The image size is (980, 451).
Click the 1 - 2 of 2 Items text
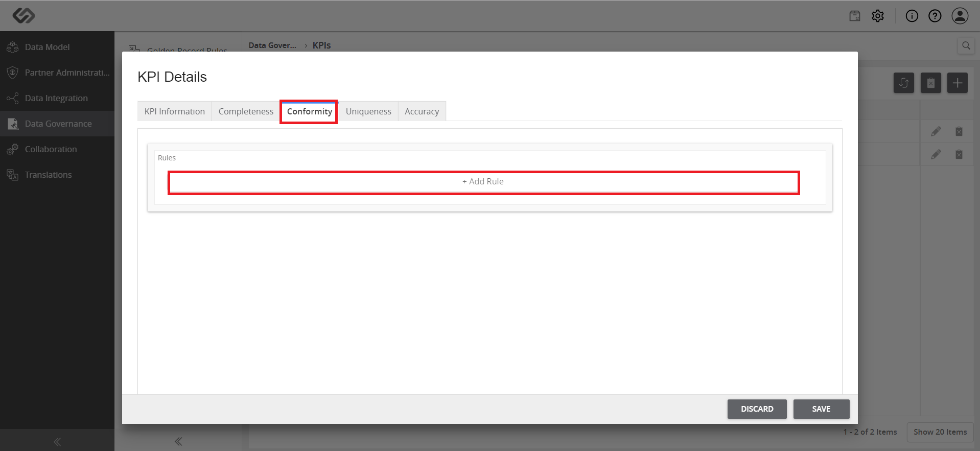[870, 432]
